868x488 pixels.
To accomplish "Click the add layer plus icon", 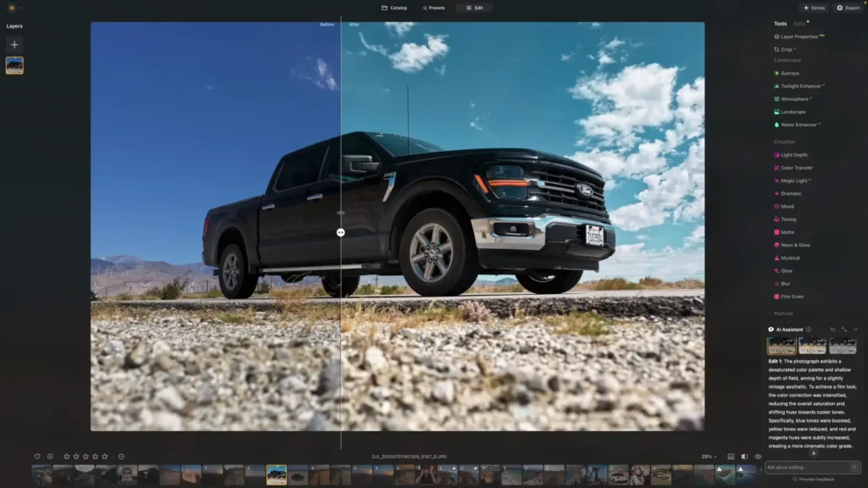I will click(14, 43).
